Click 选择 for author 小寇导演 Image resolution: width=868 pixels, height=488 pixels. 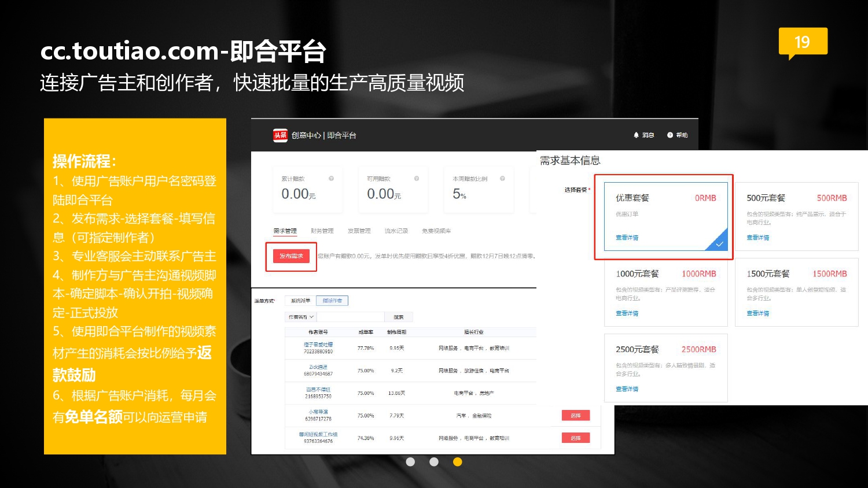(x=576, y=415)
